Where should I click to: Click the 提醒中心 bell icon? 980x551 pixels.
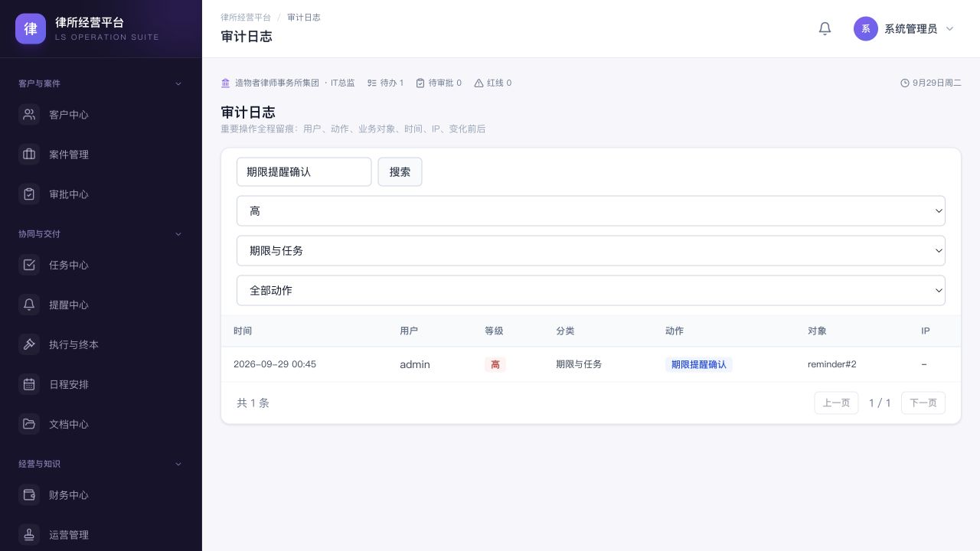pyautogui.click(x=29, y=305)
